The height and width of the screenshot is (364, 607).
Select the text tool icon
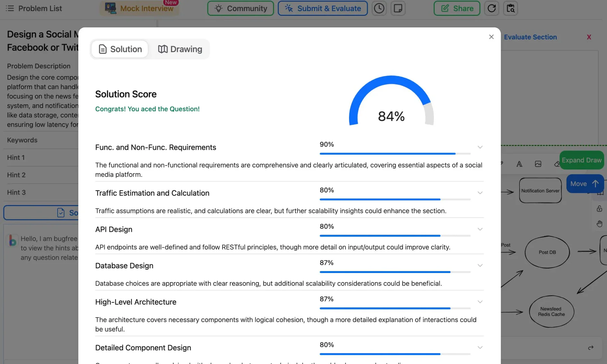click(519, 164)
